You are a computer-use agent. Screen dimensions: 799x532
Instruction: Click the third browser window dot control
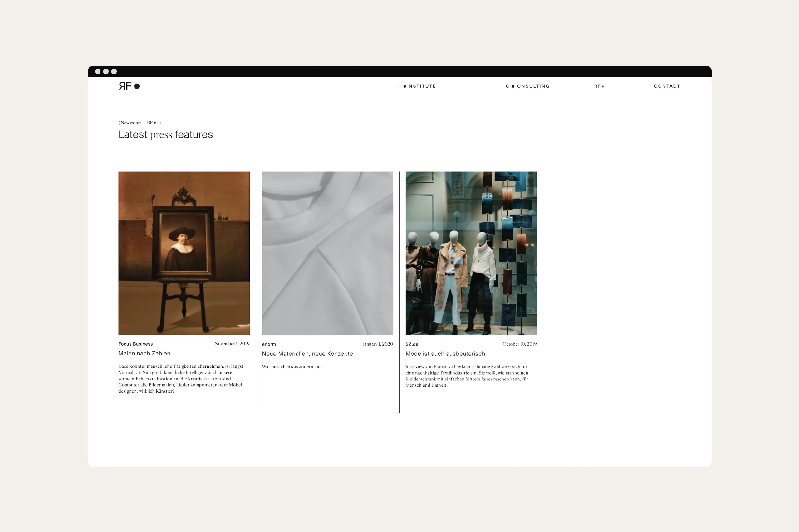tap(115, 71)
